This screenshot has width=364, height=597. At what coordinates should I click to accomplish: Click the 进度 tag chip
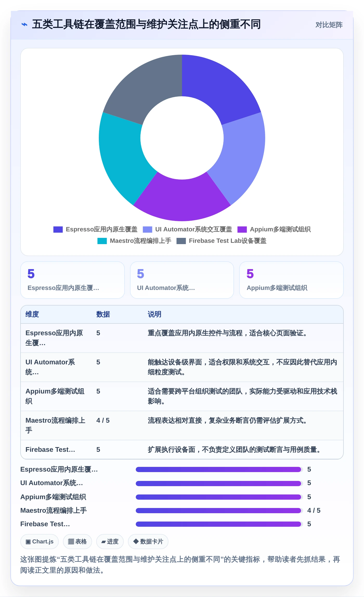110,542
